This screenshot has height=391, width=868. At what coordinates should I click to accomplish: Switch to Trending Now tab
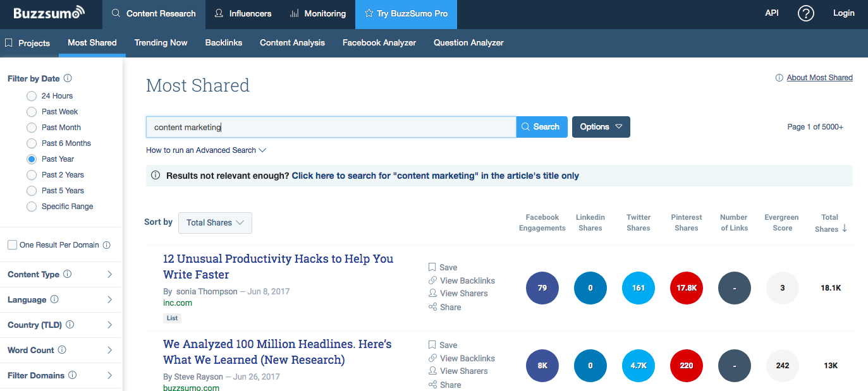pyautogui.click(x=161, y=43)
